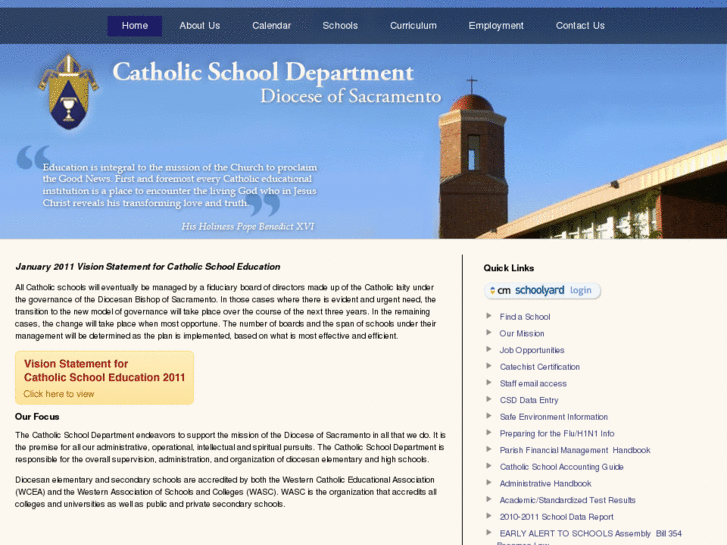Open EARLY ALERT TO SCHOOLS Assembly Bill 354

coord(590,534)
